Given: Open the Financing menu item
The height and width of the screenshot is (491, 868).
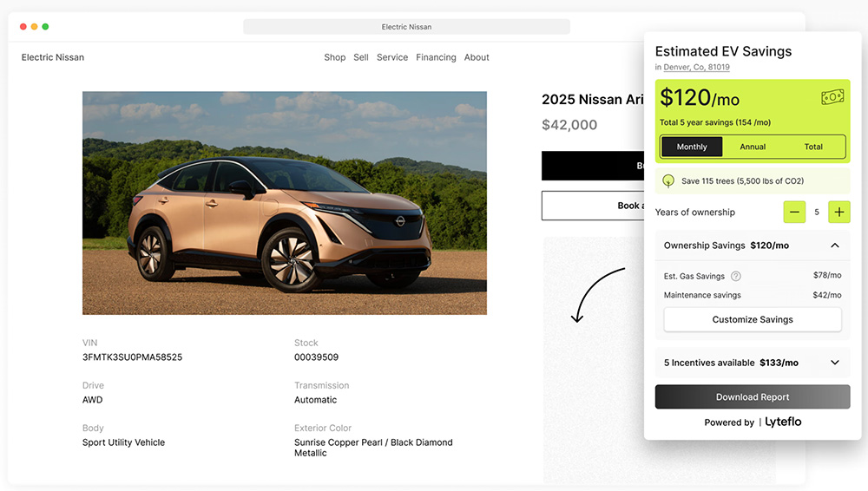Looking at the screenshot, I should click(437, 57).
